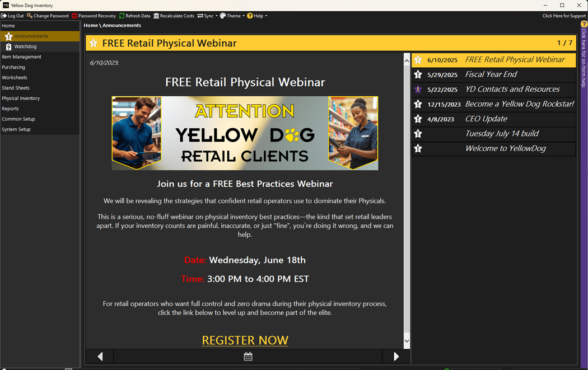
Task: Advance to the next announcement with the right arrow
Action: coord(396,357)
